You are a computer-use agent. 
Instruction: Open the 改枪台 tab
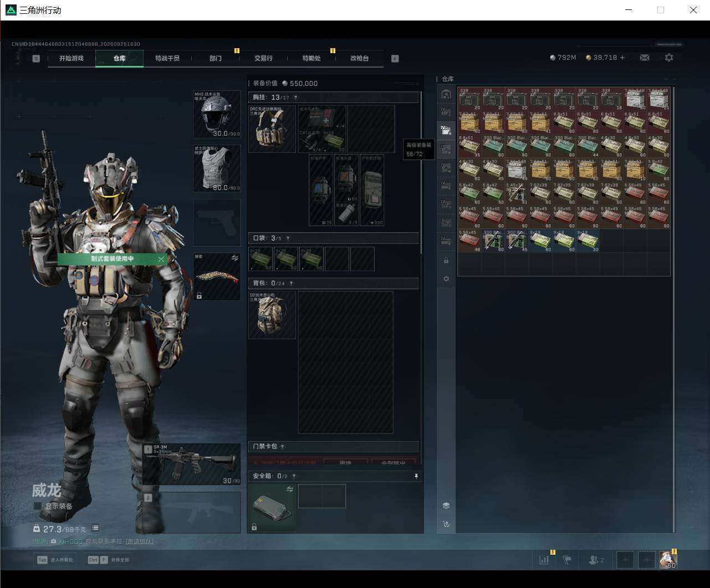[360, 58]
